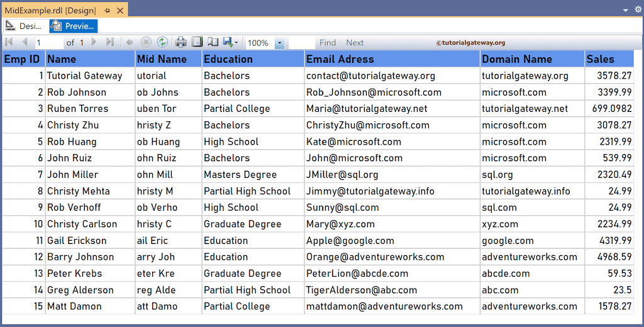Image resolution: width=644 pixels, height=327 pixels.
Task: Toggle print layout view
Action: click(197, 42)
